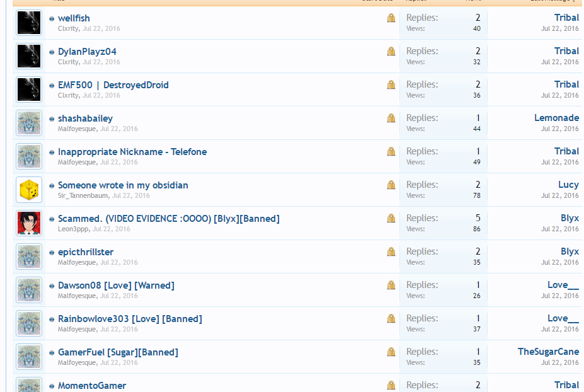The height and width of the screenshot is (392, 584).
Task: Open Inappropriate Nickname - Telefone thread
Action: point(132,152)
